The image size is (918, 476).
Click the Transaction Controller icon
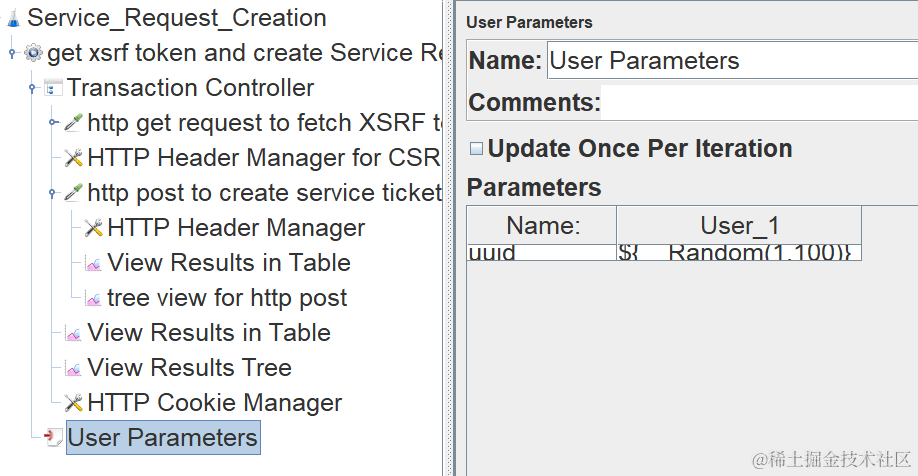[53, 88]
